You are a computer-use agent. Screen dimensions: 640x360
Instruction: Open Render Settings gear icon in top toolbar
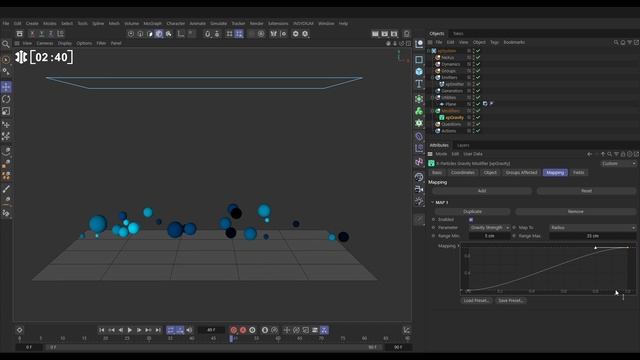click(394, 34)
